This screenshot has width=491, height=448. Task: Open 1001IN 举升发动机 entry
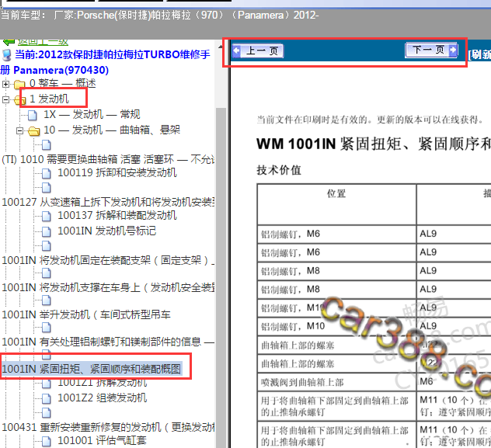click(86, 314)
